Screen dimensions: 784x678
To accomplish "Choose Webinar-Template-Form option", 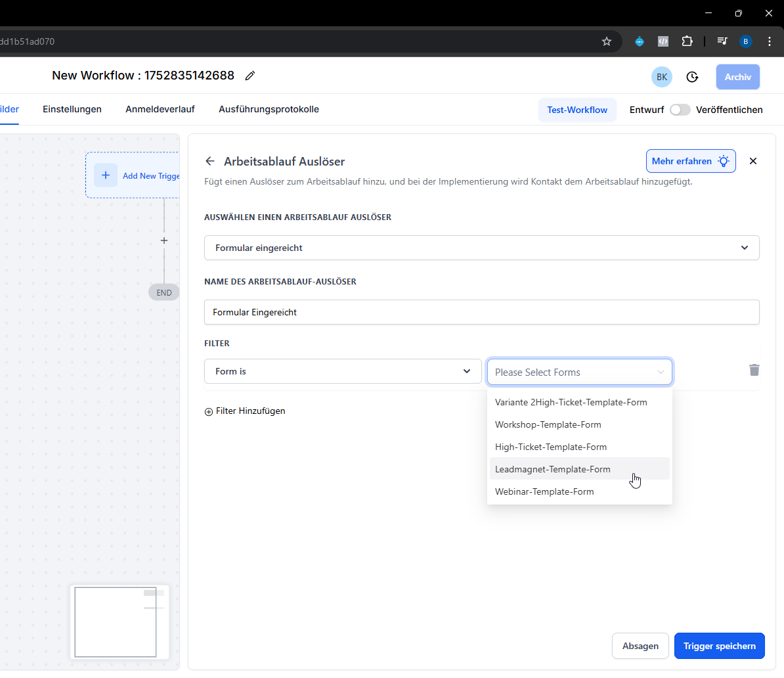I will pos(580,492).
